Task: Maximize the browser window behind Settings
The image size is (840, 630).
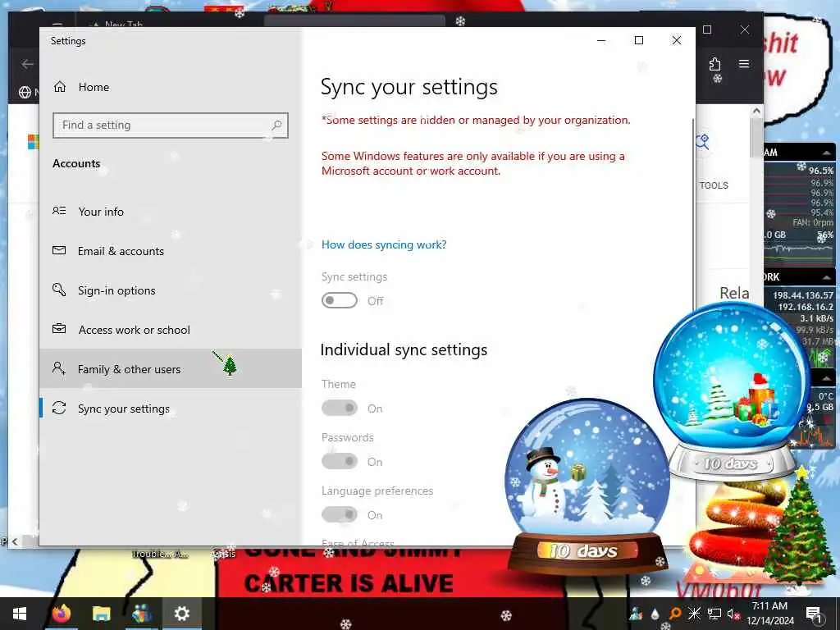Action: [707, 30]
